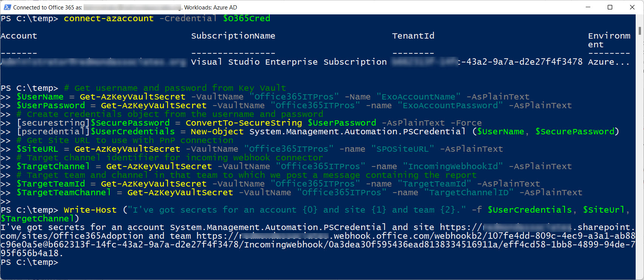
Task: Click the '$TargetChannel' variable assignment
Action: coord(53,166)
